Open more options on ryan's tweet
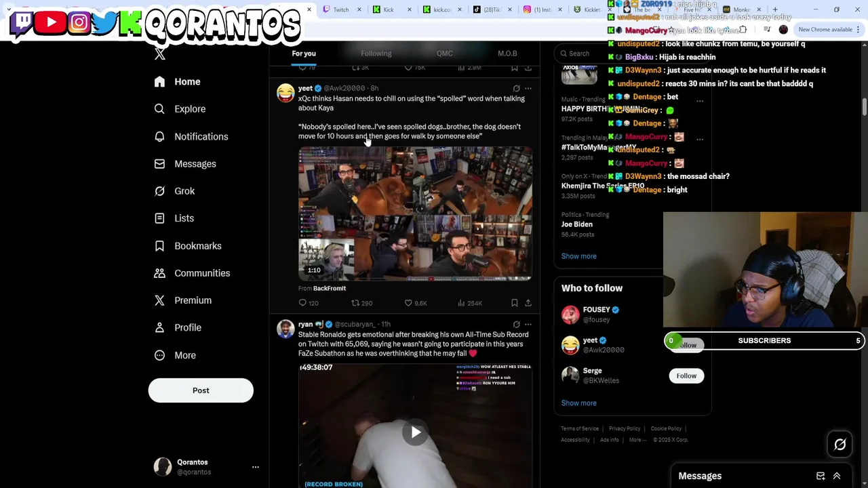 528,325
